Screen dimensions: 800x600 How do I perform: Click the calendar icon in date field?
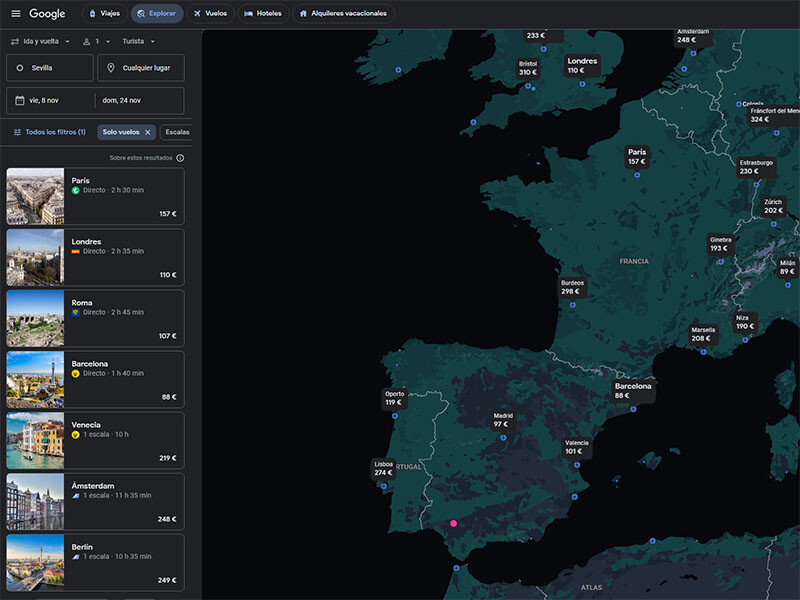click(x=19, y=101)
